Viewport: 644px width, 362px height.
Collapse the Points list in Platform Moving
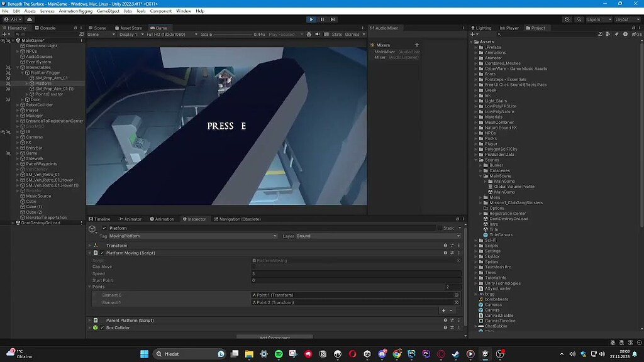click(91, 287)
